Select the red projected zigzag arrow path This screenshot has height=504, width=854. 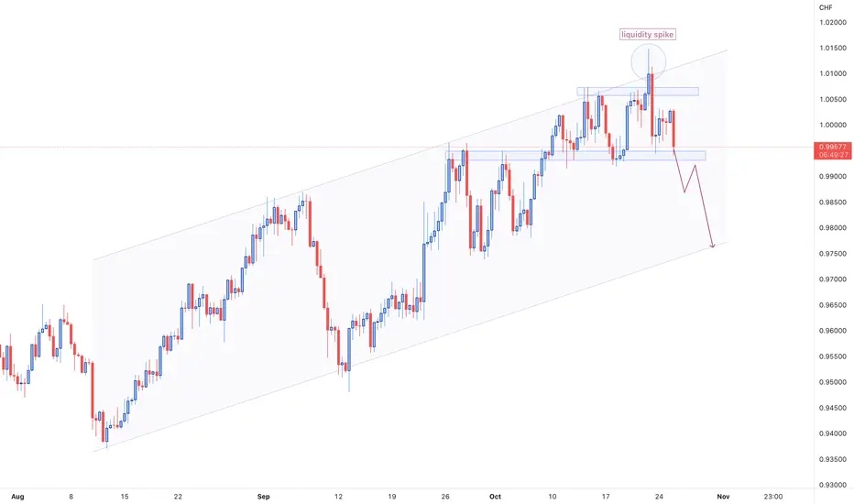(x=694, y=198)
